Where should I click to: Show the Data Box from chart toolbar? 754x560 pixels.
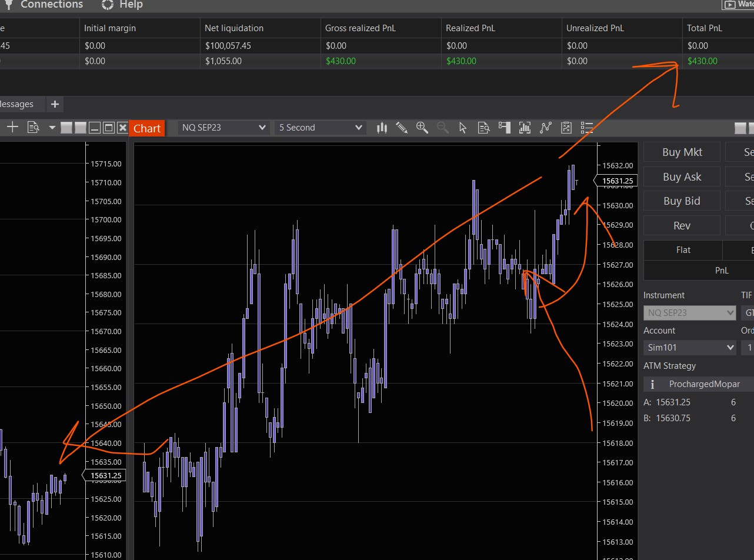point(483,128)
